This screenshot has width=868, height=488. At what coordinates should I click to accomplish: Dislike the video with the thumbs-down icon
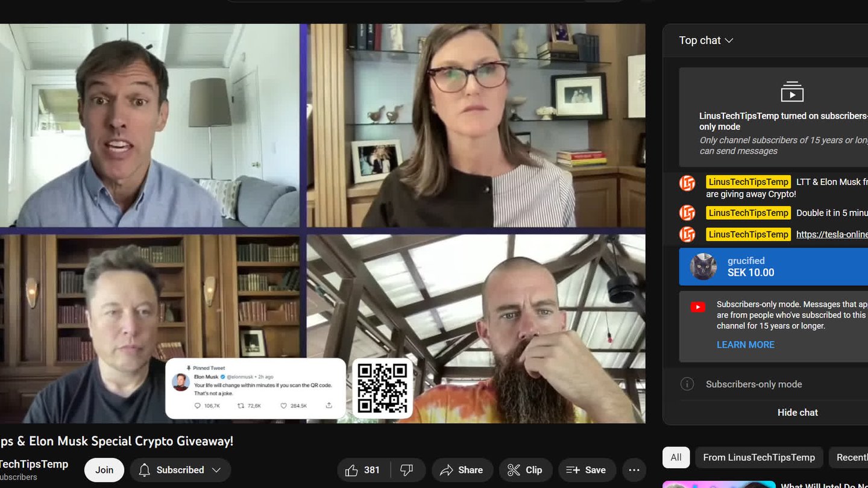click(407, 470)
